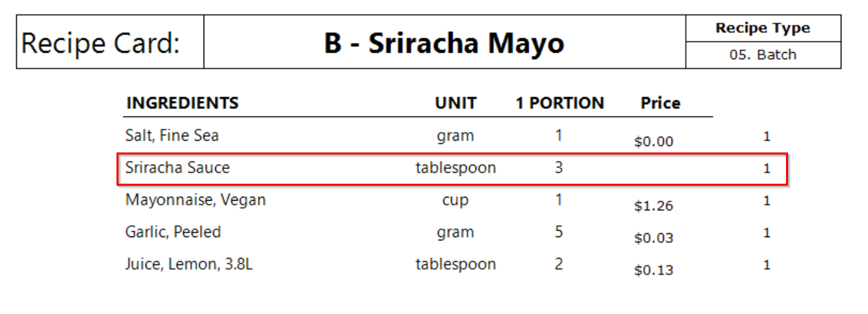
Task: Select the Mayonnaise, Vegan ingredient
Action: click(195, 199)
